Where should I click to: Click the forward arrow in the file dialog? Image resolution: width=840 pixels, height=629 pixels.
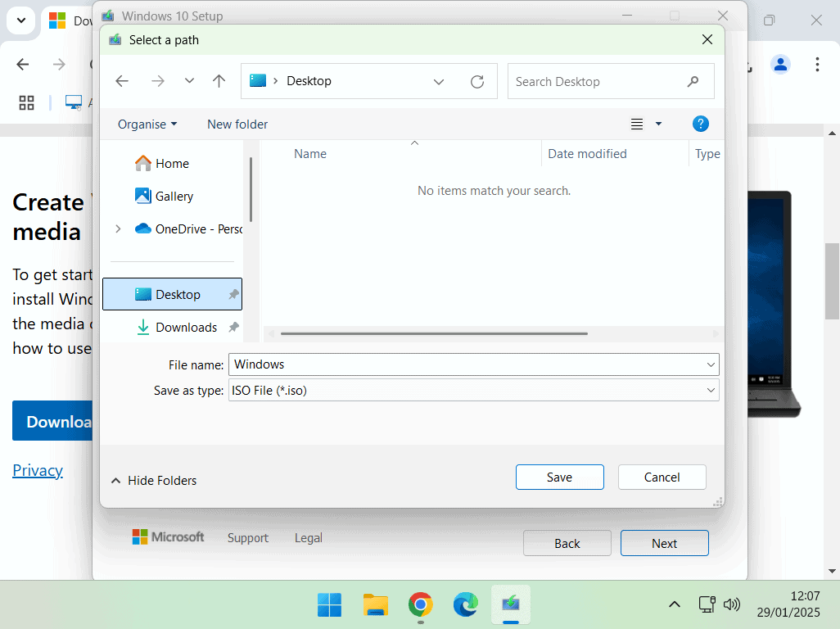click(x=157, y=81)
